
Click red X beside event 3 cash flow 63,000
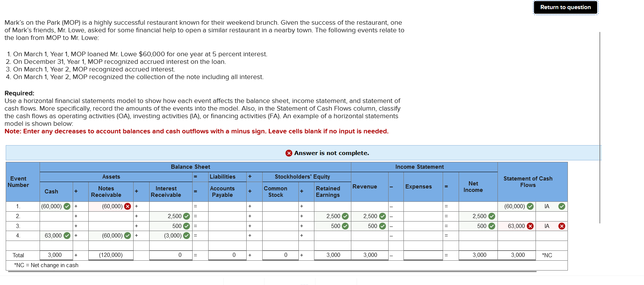coord(530,226)
